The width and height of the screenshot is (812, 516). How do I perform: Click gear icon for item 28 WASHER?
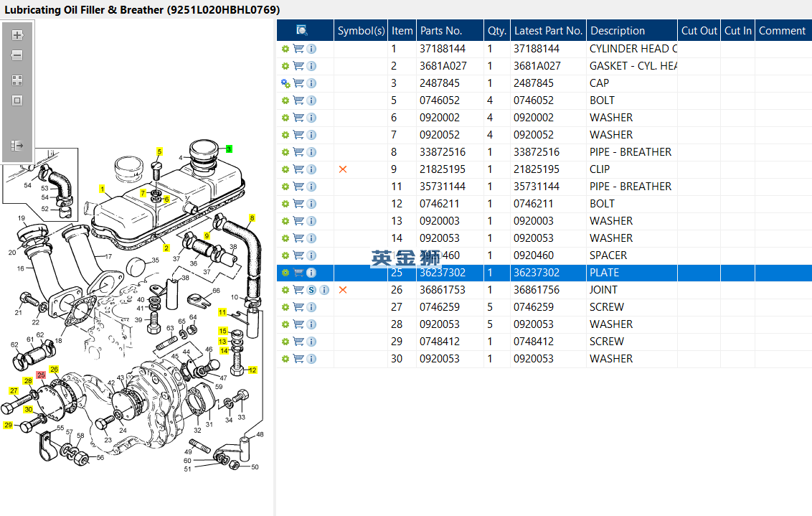pos(285,324)
